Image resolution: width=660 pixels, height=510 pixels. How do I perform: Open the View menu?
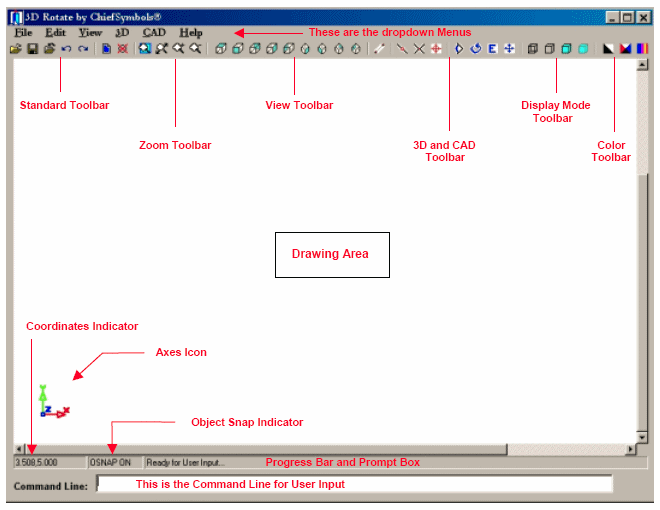point(90,32)
